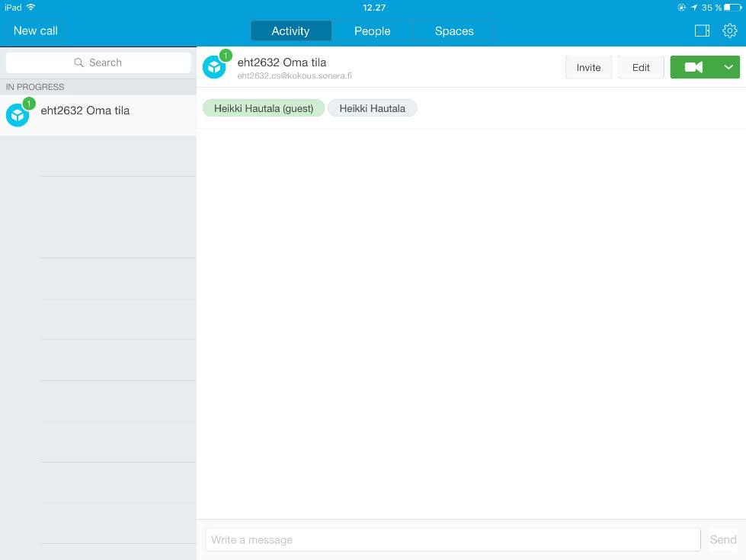Start a video call with green camera button
The image size is (746, 560).
693,67
